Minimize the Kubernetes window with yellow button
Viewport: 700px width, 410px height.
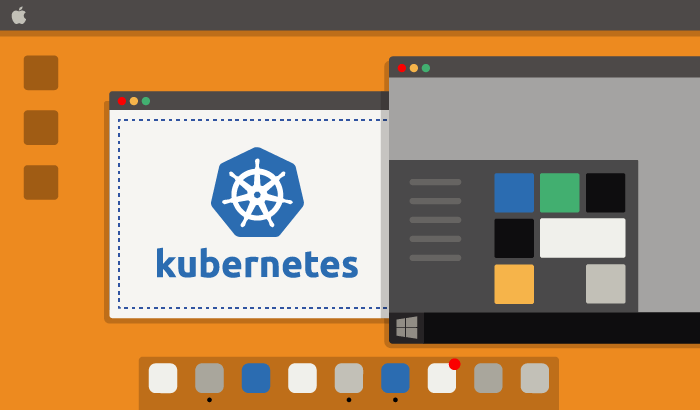click(133, 101)
